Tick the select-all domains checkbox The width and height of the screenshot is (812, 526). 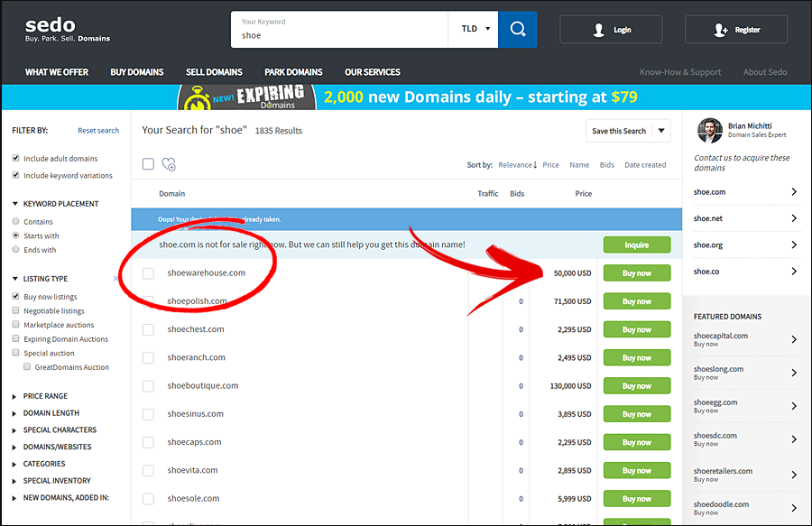tap(148, 164)
